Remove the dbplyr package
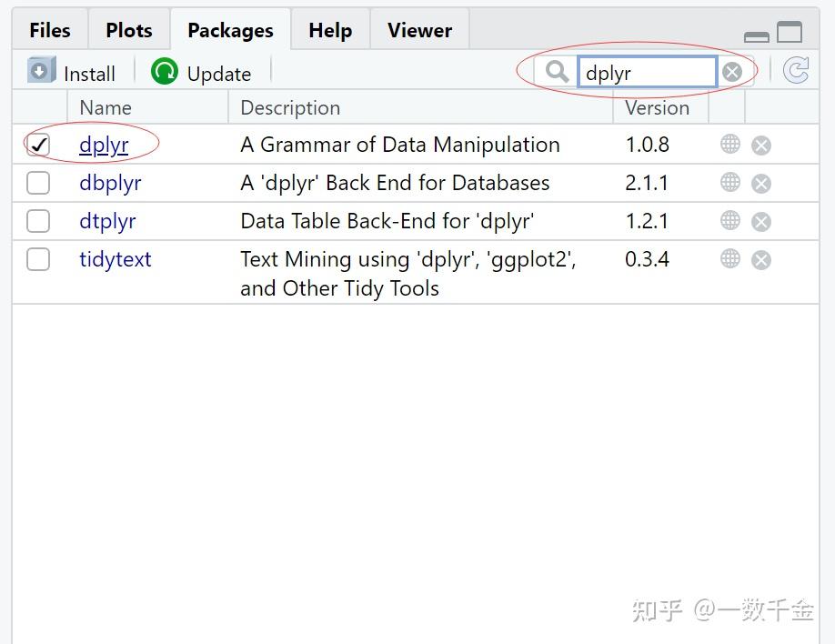This screenshot has width=835, height=644. [x=761, y=184]
